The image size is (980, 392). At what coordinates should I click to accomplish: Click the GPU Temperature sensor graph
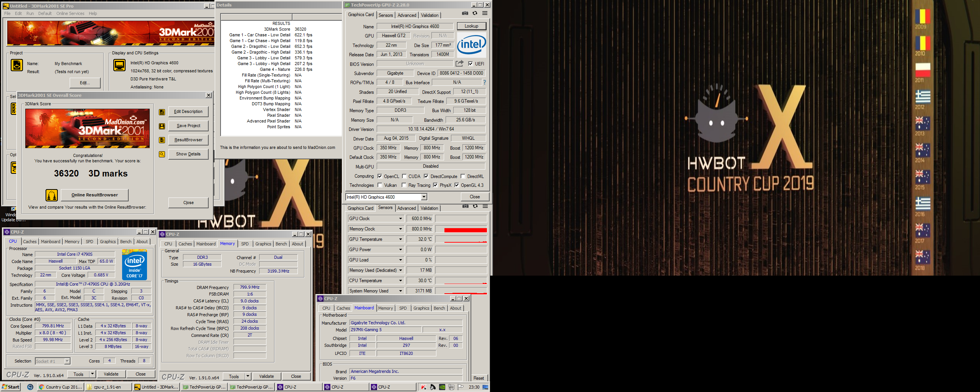461,239
